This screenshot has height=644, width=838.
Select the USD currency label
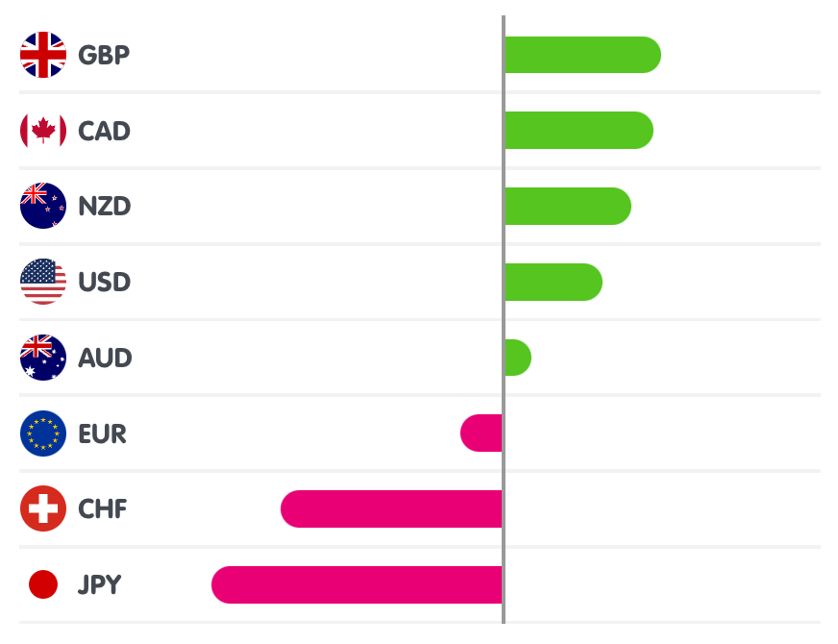click(x=104, y=282)
